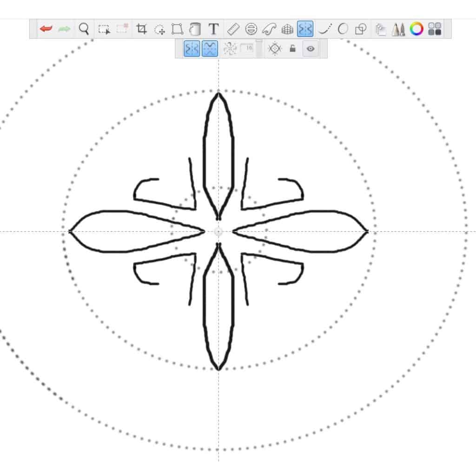Screen dimensions: 476x462
Task: Open the Perspective guide tool
Action: point(287,29)
